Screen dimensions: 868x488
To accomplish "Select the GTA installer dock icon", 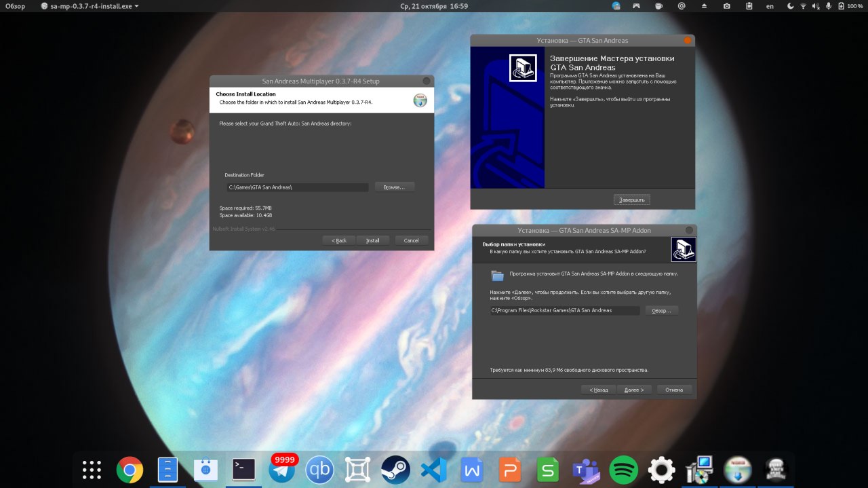I will [699, 470].
